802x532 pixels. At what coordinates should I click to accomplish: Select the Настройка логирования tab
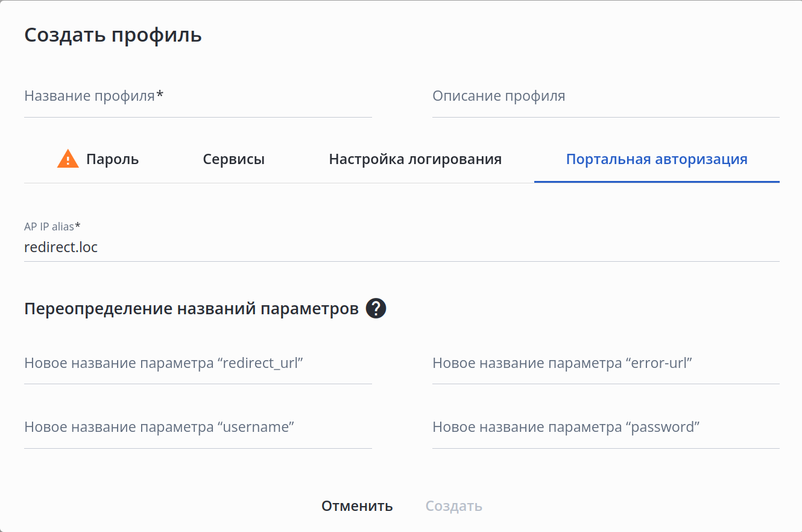(415, 159)
